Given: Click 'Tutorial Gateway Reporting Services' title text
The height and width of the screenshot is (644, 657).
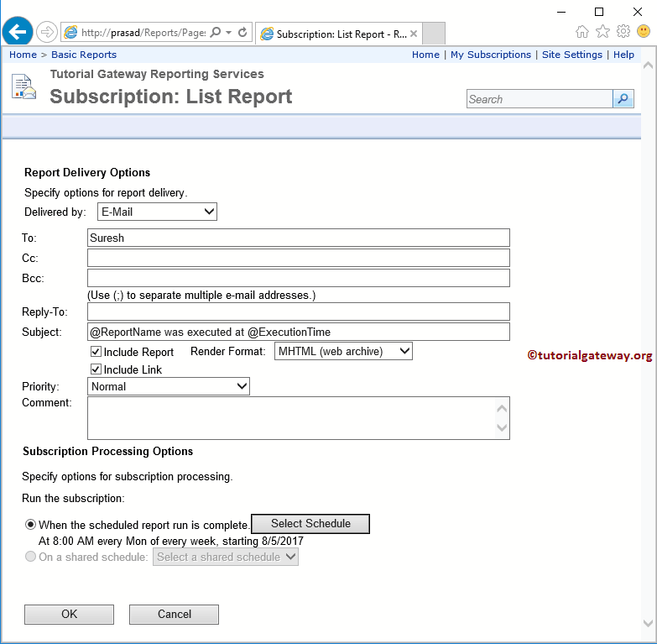Looking at the screenshot, I should click(157, 74).
